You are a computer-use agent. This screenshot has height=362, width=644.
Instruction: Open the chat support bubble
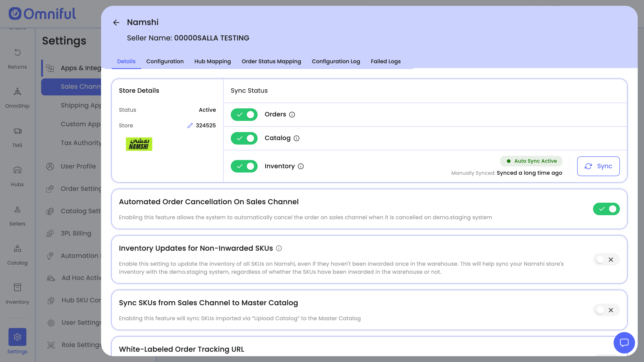click(624, 343)
